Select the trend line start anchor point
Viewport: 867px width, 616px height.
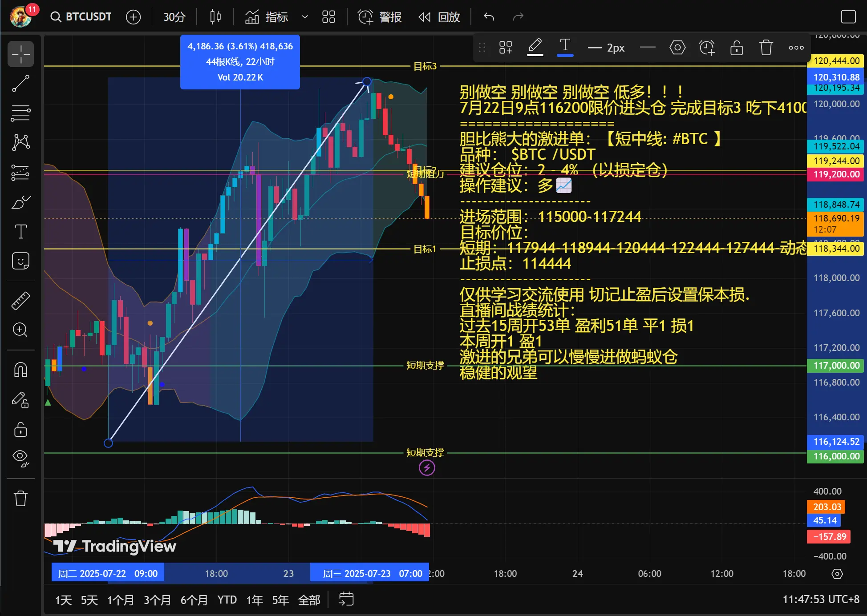pyautogui.click(x=108, y=443)
